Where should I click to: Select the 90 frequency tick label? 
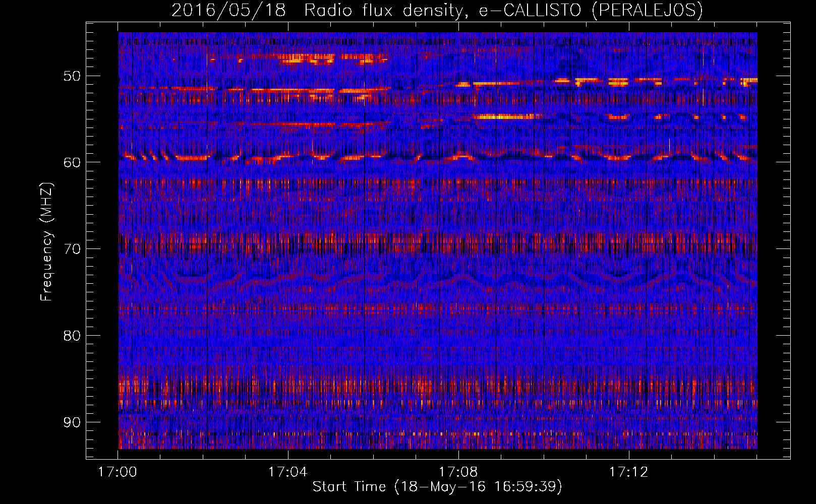pyautogui.click(x=72, y=422)
